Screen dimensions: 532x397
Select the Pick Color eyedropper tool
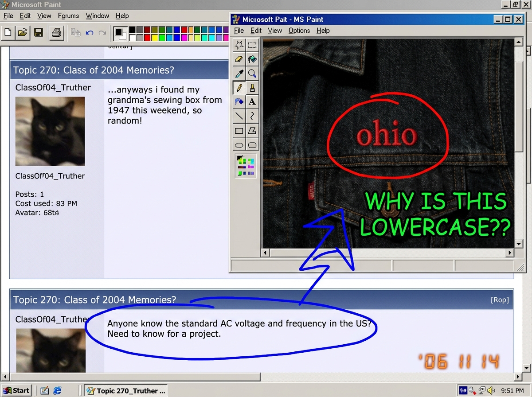tap(239, 73)
